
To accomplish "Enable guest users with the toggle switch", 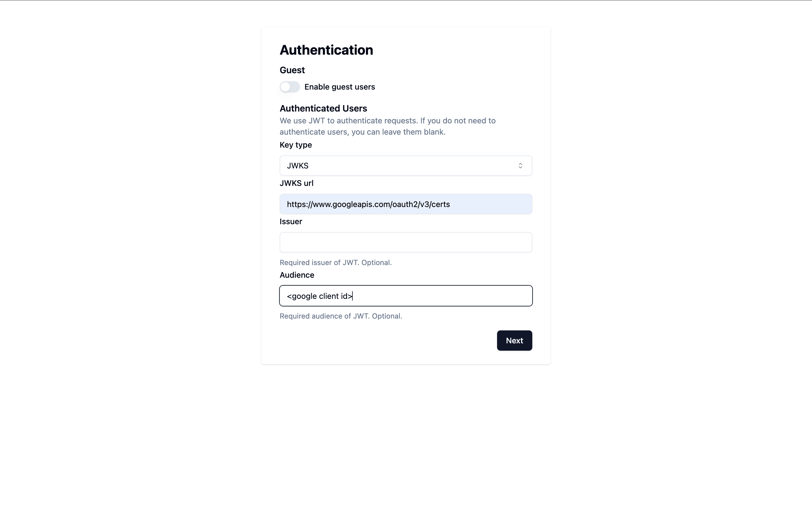I will point(290,86).
